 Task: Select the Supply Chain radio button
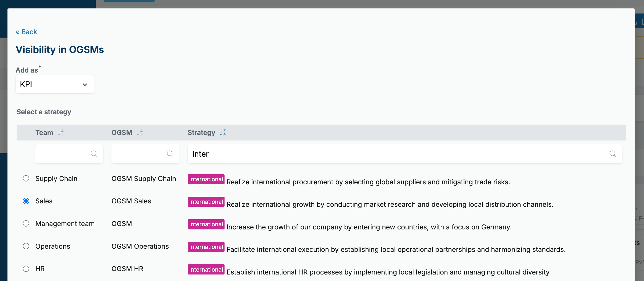tap(26, 178)
